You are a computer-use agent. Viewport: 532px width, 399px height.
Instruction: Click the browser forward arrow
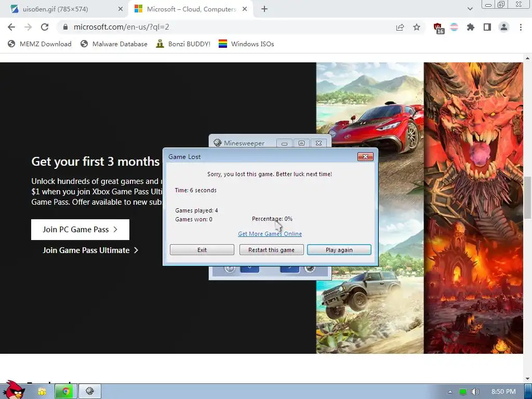[x=28, y=27]
